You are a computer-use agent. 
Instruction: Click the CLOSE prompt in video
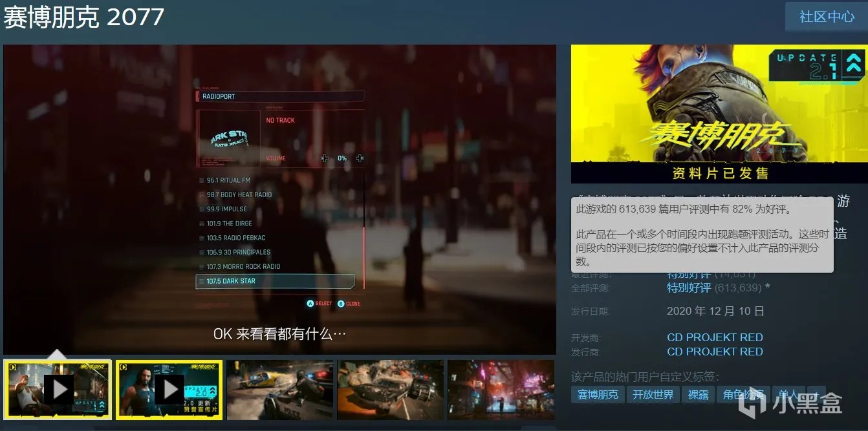(x=349, y=304)
